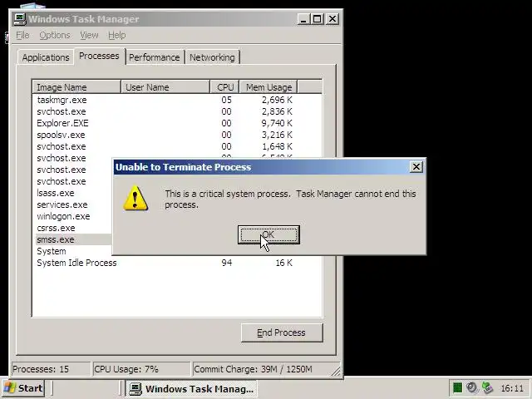Click the network connection tray icon

click(x=487, y=387)
